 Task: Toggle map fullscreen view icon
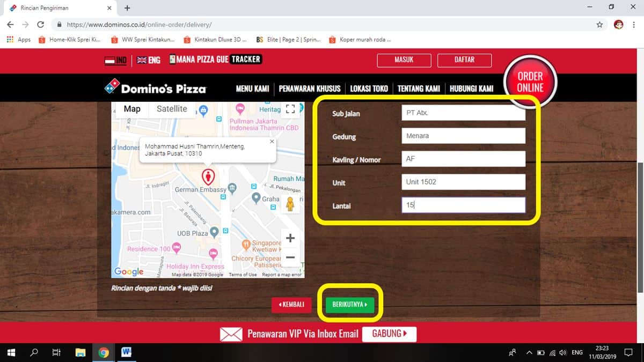click(x=290, y=109)
